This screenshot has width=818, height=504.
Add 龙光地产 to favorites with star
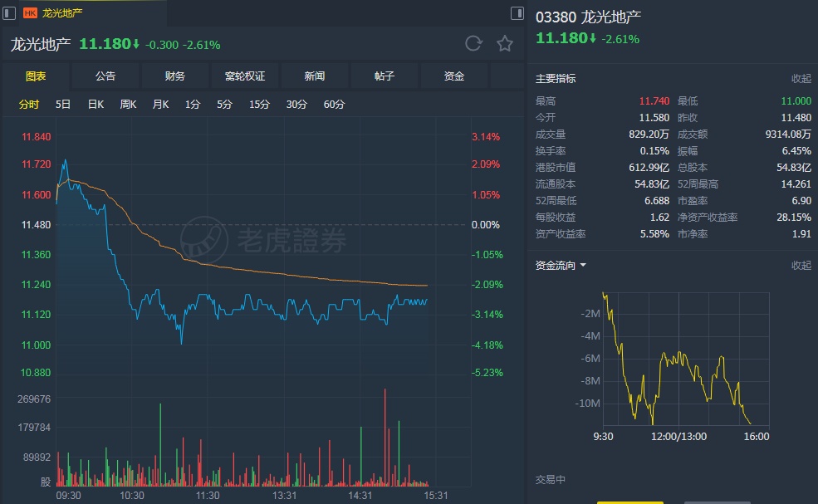pos(504,43)
